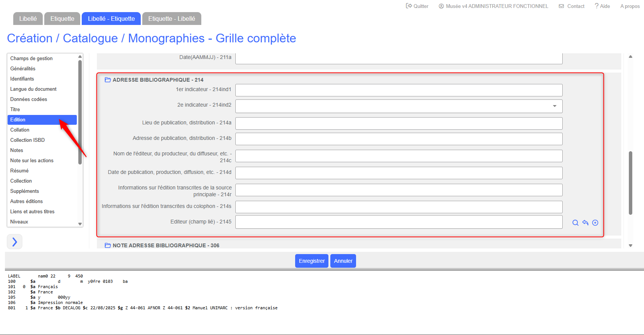Switch to the Etiquette tab
Image resolution: width=644 pixels, height=335 pixels.
point(62,19)
